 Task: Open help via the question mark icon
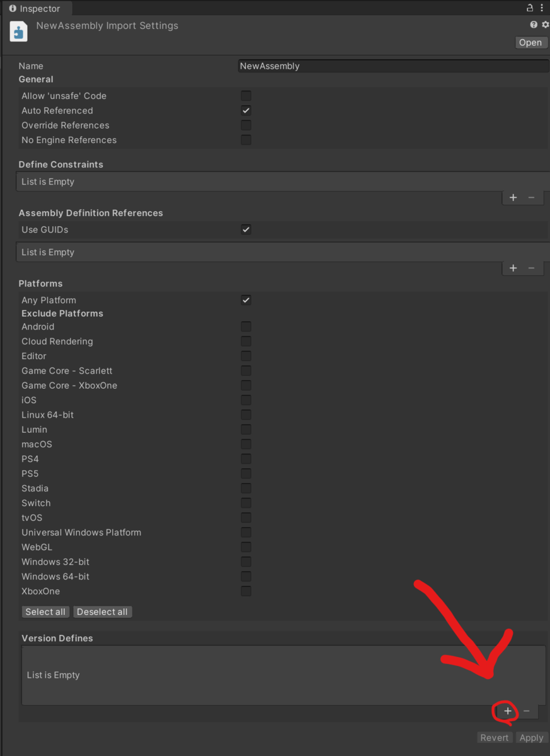(x=533, y=24)
